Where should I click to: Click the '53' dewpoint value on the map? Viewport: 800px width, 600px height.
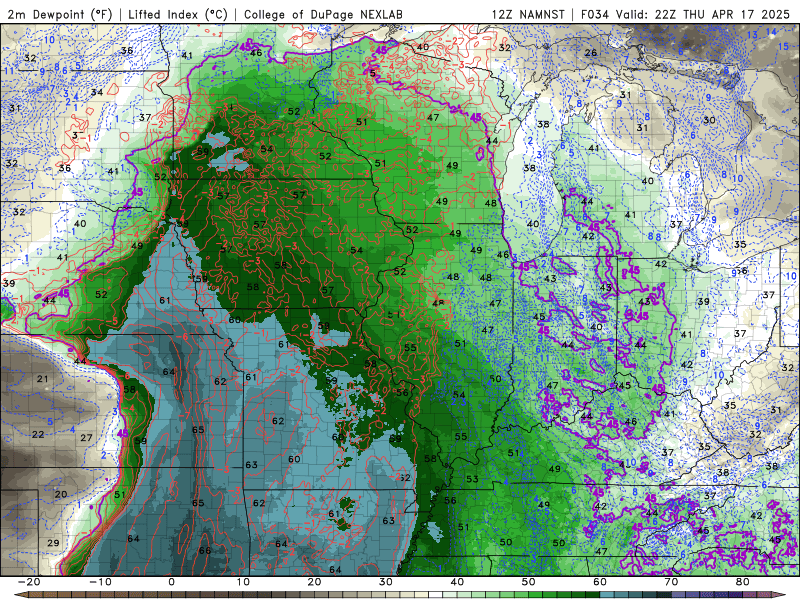(472, 479)
